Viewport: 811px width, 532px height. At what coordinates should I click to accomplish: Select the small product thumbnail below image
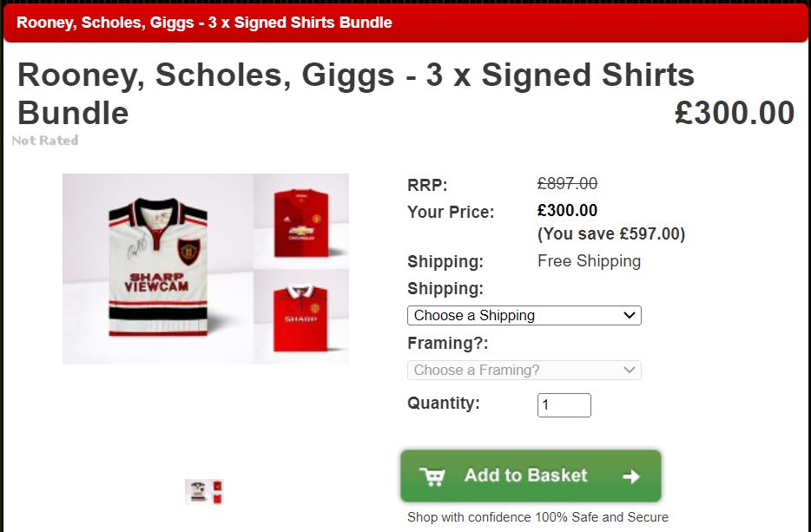(204, 492)
